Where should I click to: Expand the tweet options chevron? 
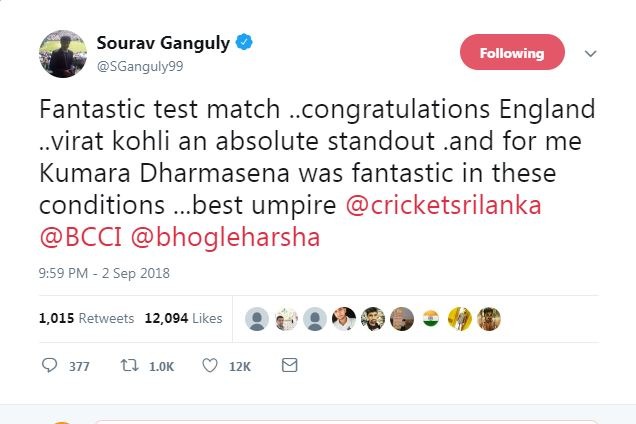(x=590, y=53)
